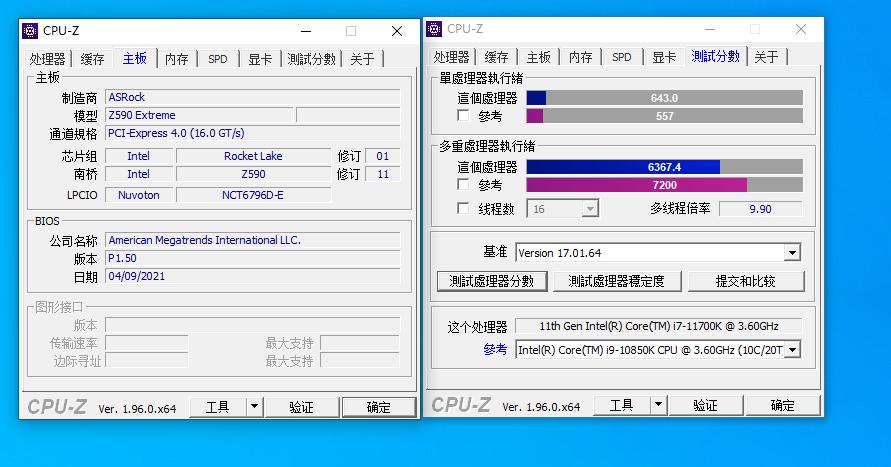This screenshot has height=467, width=891.
Task: Click single thread 643.0 score bar
Action: coord(664,98)
